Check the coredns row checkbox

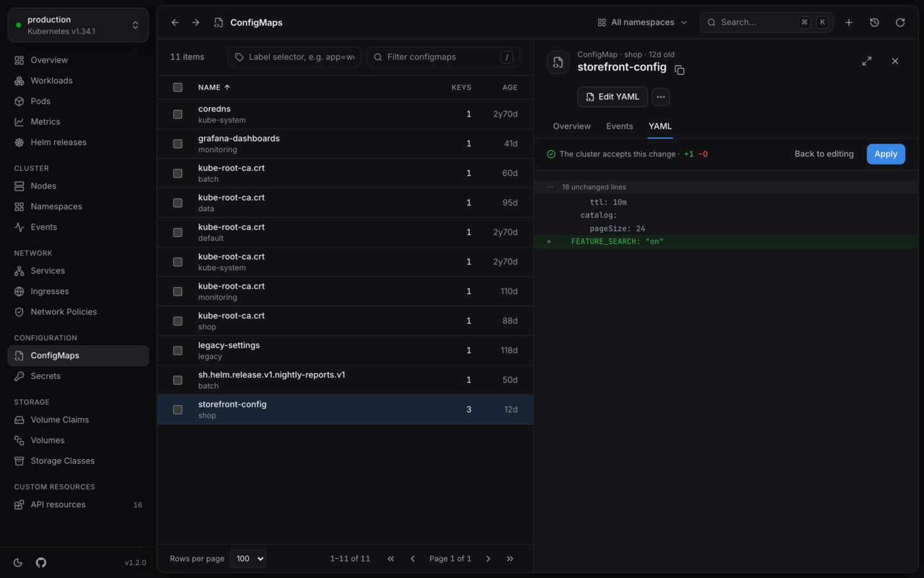[x=178, y=114]
